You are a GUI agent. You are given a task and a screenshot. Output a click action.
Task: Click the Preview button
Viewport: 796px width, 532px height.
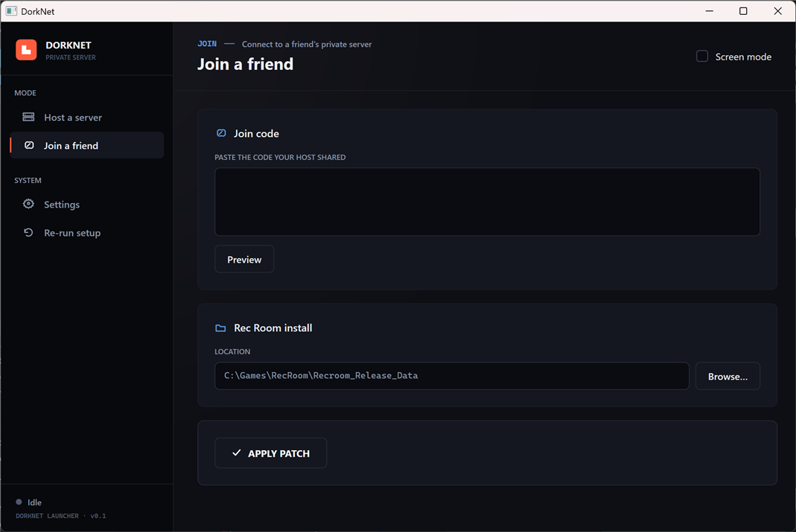pyautogui.click(x=244, y=259)
